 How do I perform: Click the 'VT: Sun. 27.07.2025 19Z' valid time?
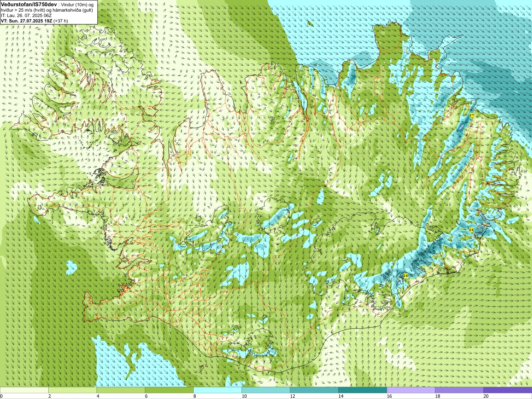tap(26, 21)
